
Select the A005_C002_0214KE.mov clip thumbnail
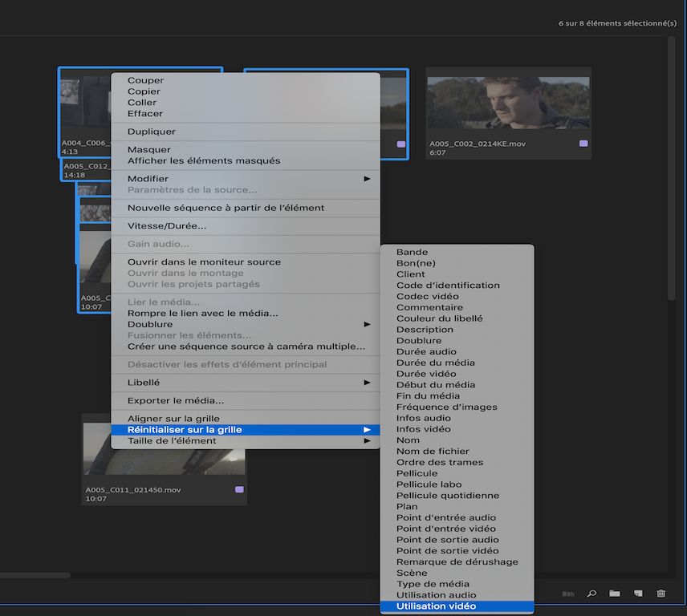tap(508, 103)
